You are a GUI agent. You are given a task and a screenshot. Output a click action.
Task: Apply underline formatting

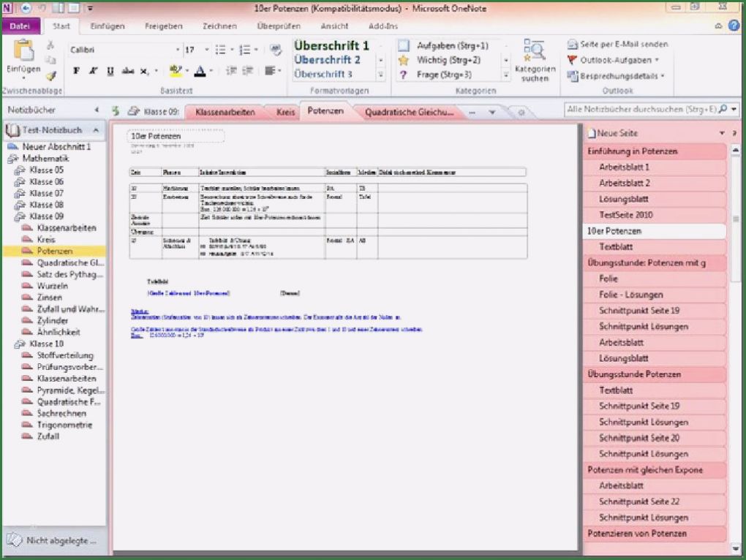point(110,71)
